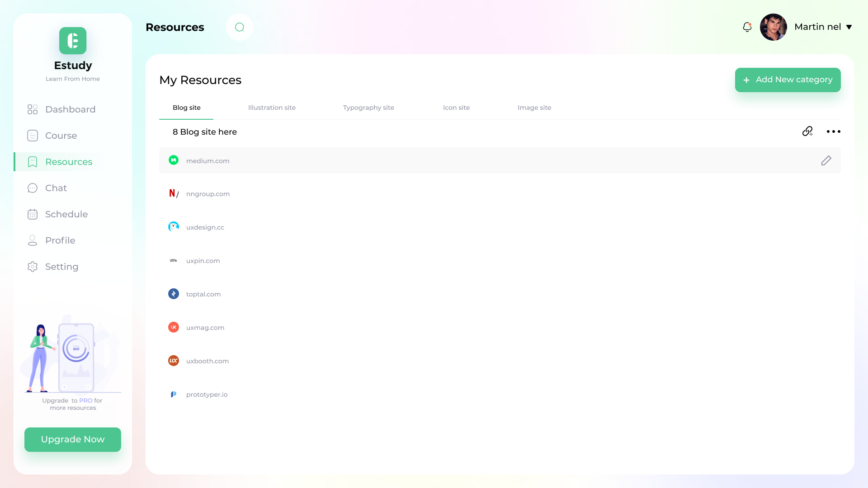Click the Setting gear icon
Image resolution: width=868 pixels, height=488 pixels.
coord(32,267)
